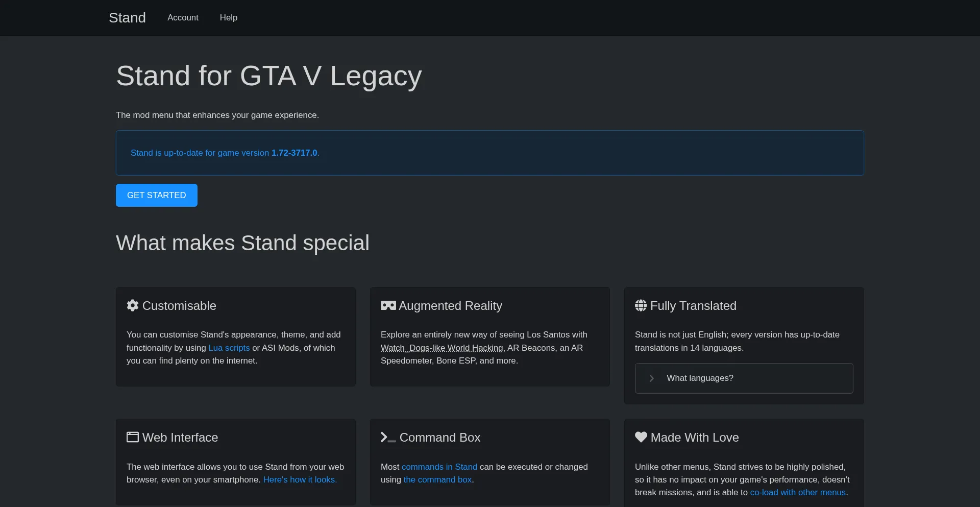
Task: Click the globe icon beside Fully Translated
Action: pyautogui.click(x=641, y=305)
